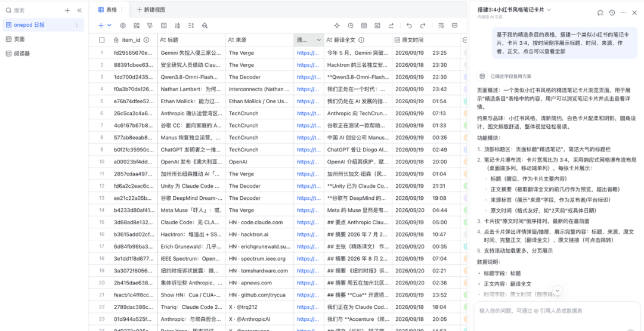Screen dimensions: 644x331
Task: Select row number 12 in the table
Action: 101,186
